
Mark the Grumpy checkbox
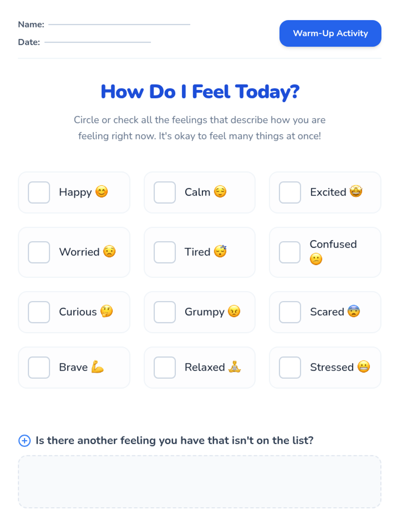coord(165,312)
